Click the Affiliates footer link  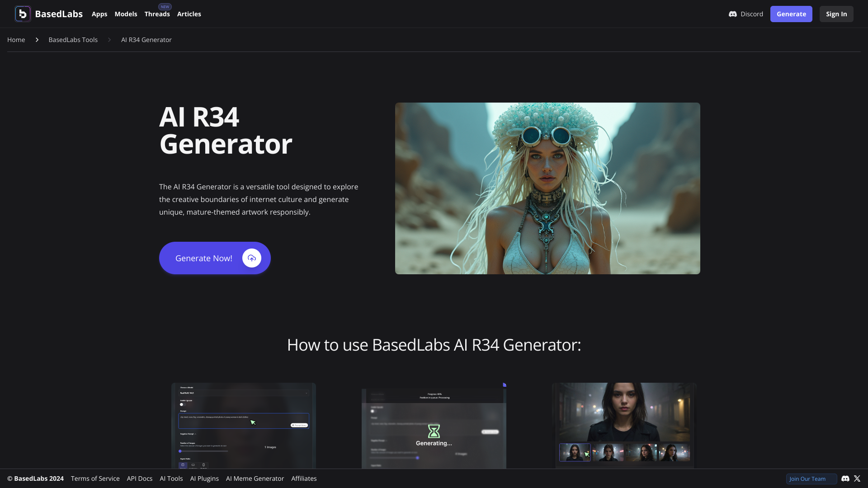click(x=304, y=479)
